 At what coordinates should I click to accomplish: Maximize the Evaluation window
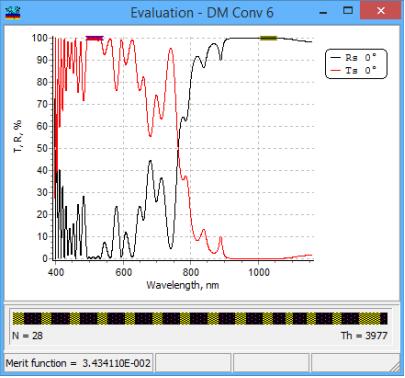[348, 11]
